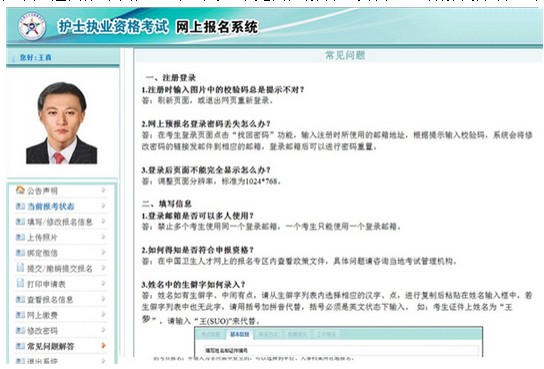Open the 打印申请表 link
Viewport: 544px width, 369px height.
point(46,284)
